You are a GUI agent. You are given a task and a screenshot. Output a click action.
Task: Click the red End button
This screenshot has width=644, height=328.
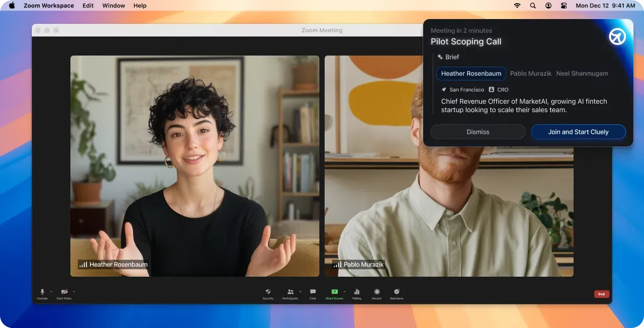602,294
